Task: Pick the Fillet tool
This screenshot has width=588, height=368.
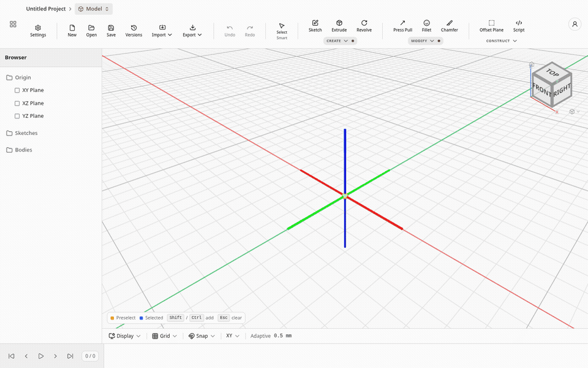Action: (x=426, y=26)
